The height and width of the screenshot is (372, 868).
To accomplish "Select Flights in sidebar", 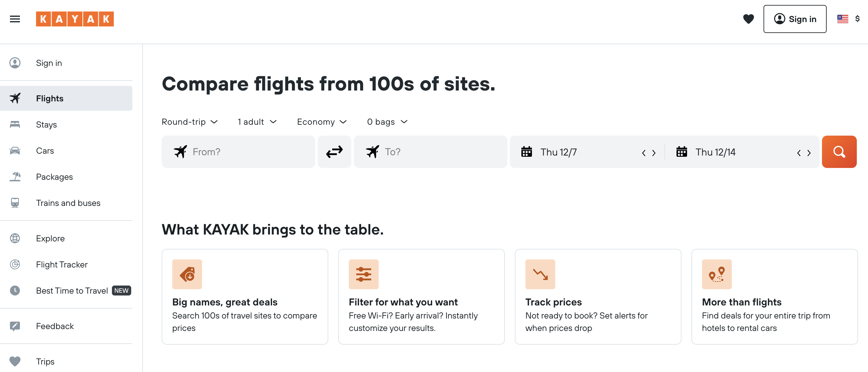I will coord(66,98).
